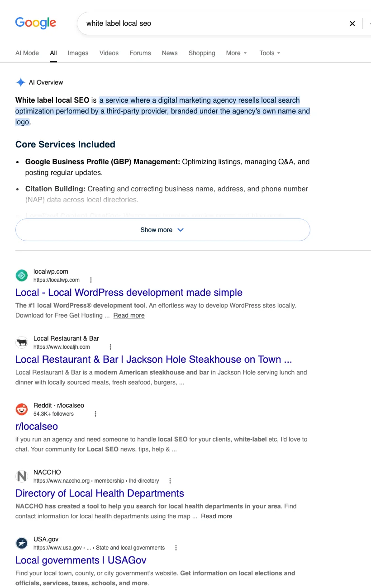Expand the More dropdown menu
This screenshot has width=371, height=588.
[237, 53]
